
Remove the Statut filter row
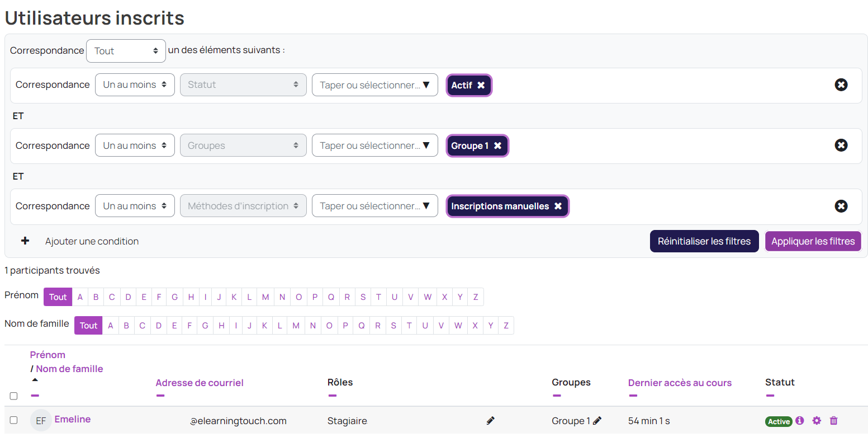pos(841,84)
